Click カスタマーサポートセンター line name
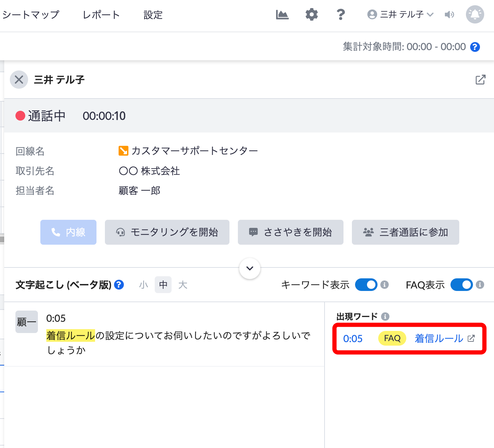 [x=195, y=151]
